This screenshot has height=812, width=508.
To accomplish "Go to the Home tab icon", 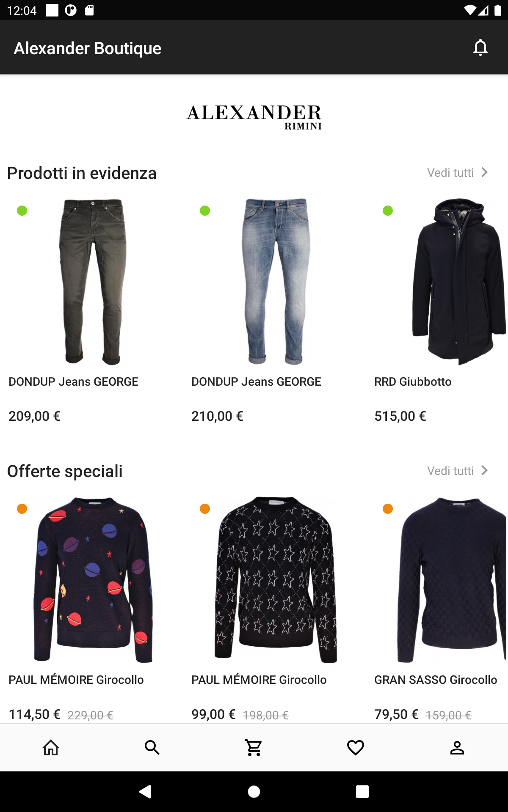I will pos(51,747).
